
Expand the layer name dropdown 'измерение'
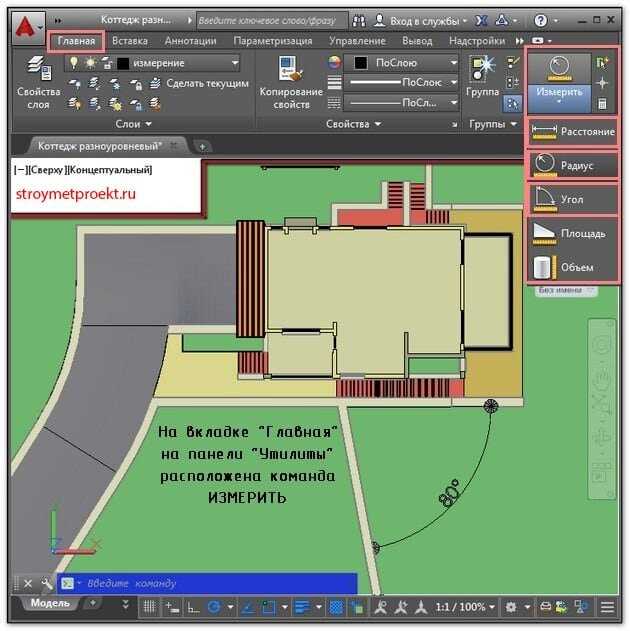[x=235, y=63]
